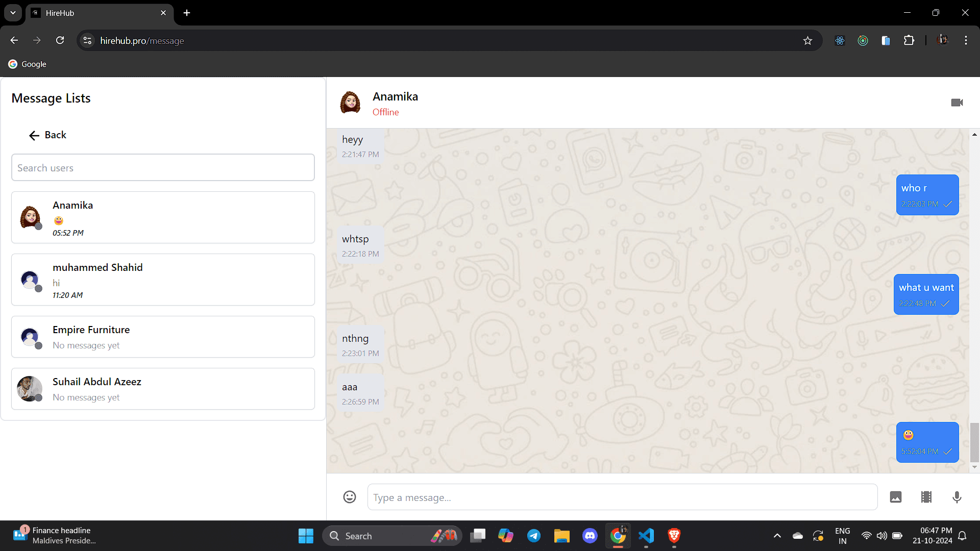Open a new browser tab
Screen dimensions: 980x551
tap(187, 13)
